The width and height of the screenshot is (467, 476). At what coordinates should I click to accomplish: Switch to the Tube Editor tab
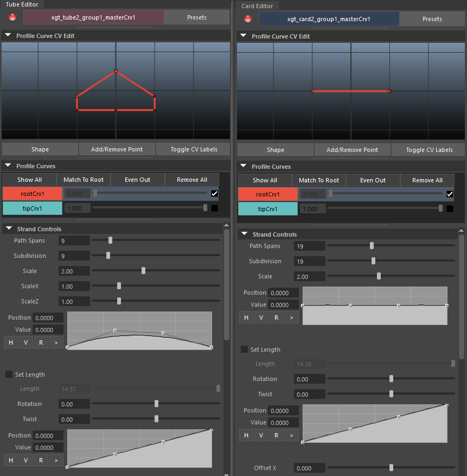(x=22, y=4)
